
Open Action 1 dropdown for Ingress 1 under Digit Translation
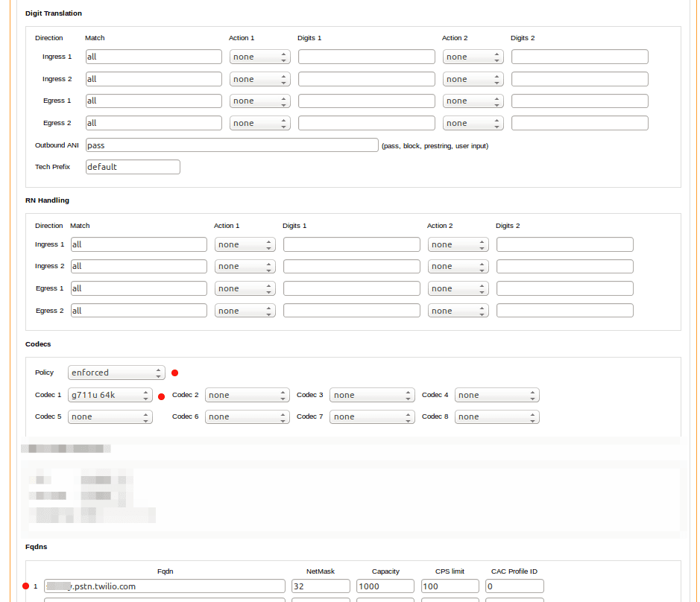click(259, 56)
